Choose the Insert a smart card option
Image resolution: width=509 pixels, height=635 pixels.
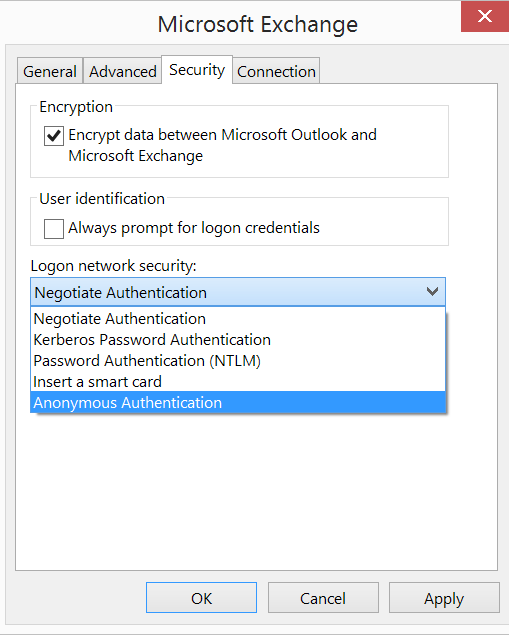[x=238, y=382]
